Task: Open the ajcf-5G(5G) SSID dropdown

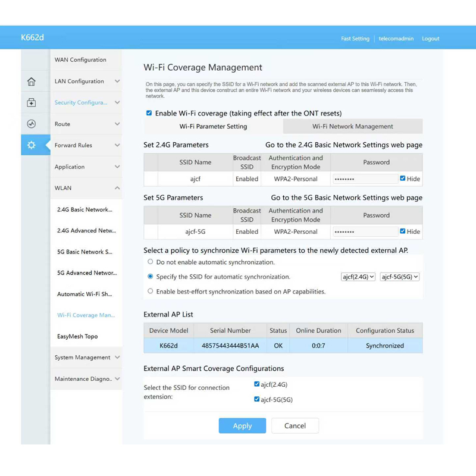Action: click(x=399, y=277)
